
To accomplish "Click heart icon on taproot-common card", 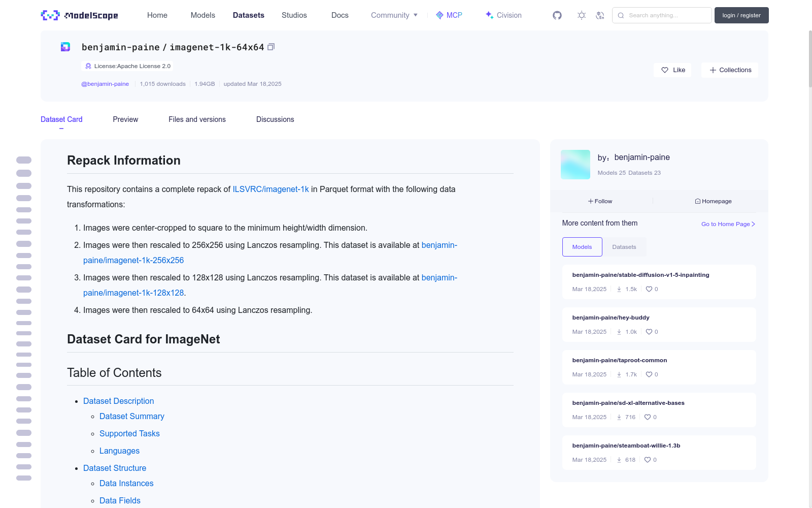I will [649, 374].
